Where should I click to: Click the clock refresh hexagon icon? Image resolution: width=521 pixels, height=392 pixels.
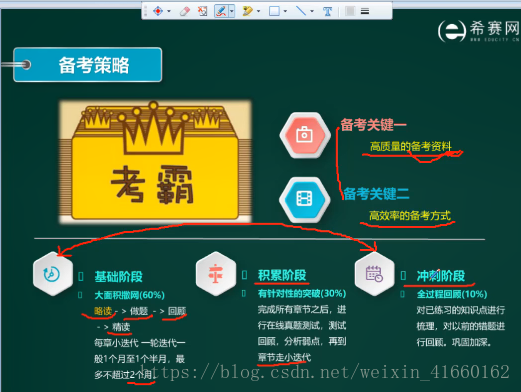coord(53,274)
